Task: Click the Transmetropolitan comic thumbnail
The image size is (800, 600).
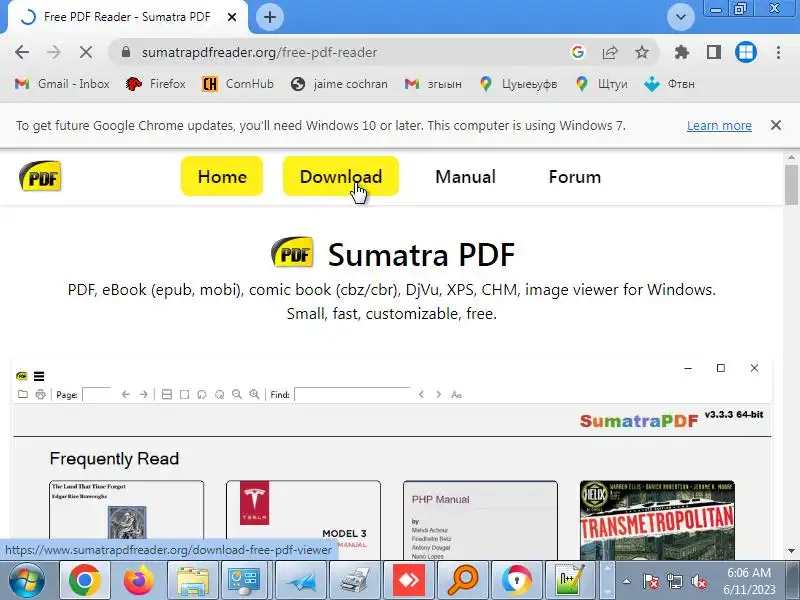Action: pyautogui.click(x=657, y=519)
